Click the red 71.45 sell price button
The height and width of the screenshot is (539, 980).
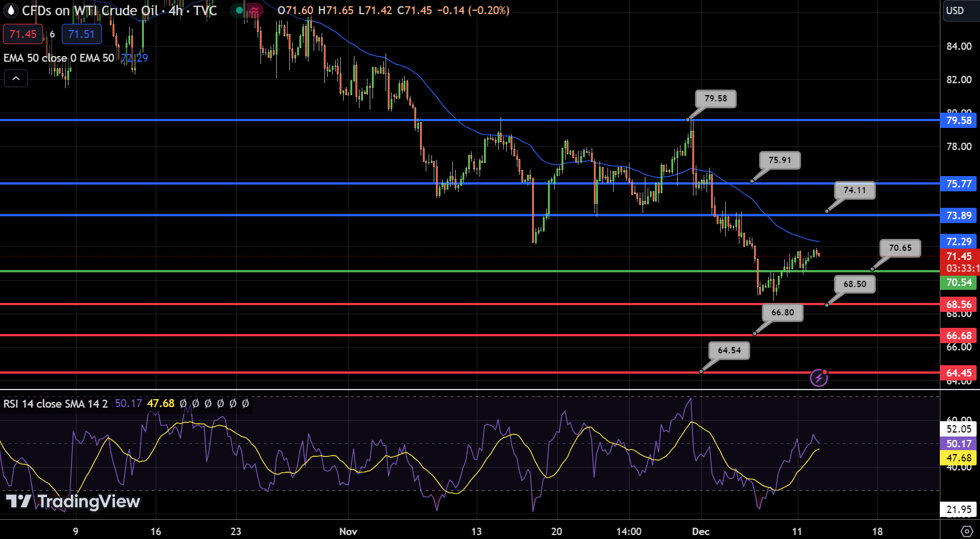(23, 34)
